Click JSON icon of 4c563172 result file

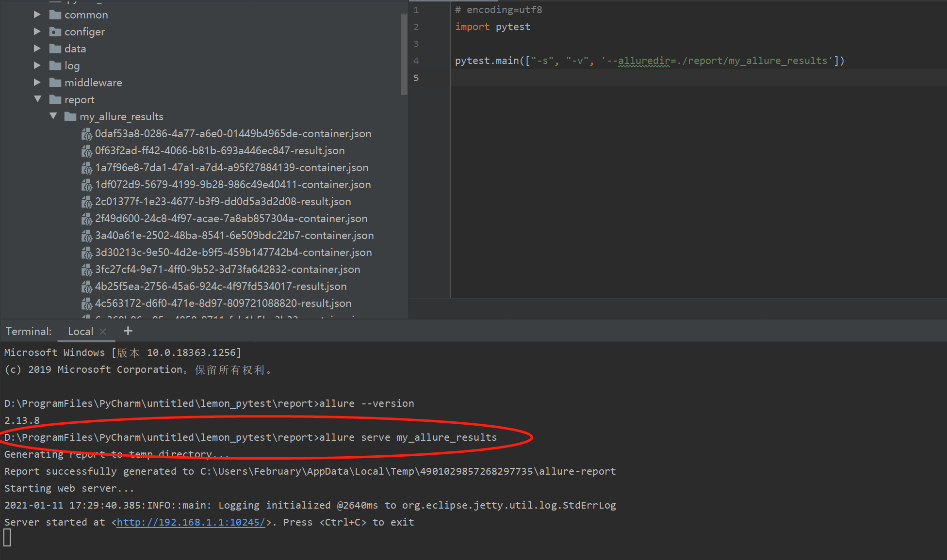tap(87, 304)
